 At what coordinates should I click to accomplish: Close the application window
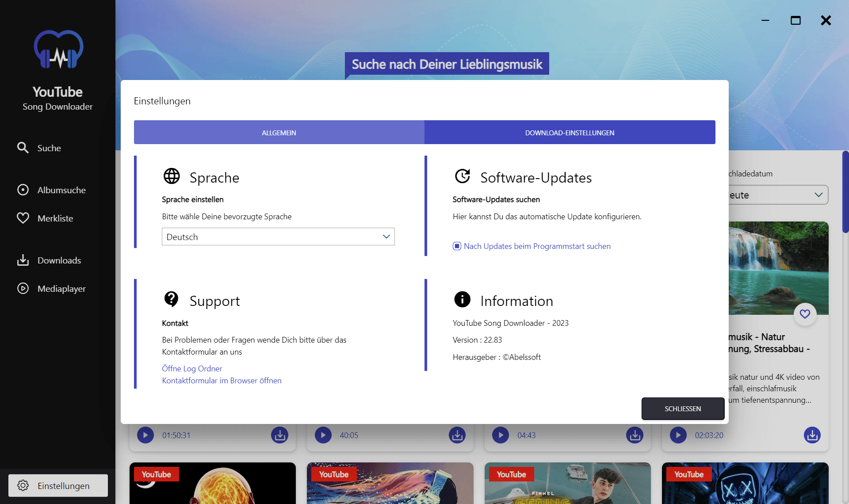pos(826,20)
